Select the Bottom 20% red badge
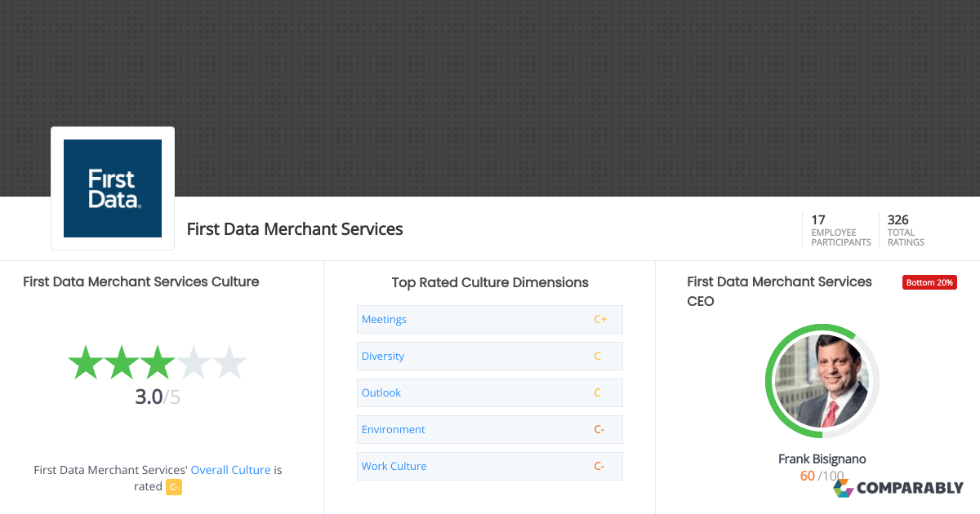This screenshot has width=980, height=514. pos(929,282)
